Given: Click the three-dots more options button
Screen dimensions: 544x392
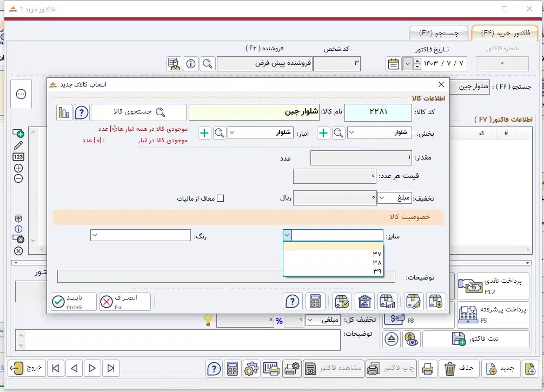Looking at the screenshot, I should point(21,94).
